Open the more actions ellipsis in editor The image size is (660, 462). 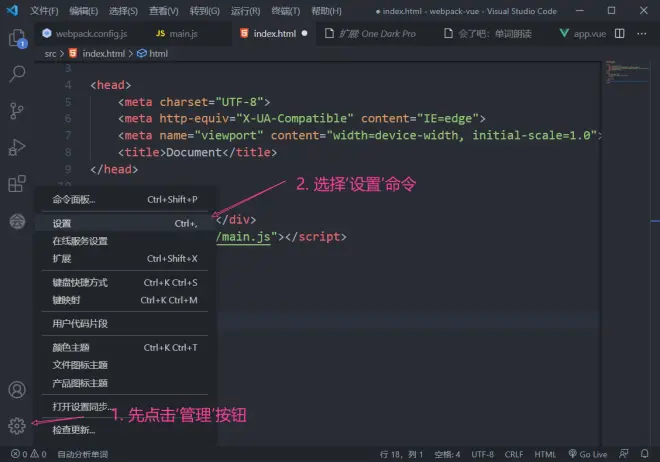[641, 33]
